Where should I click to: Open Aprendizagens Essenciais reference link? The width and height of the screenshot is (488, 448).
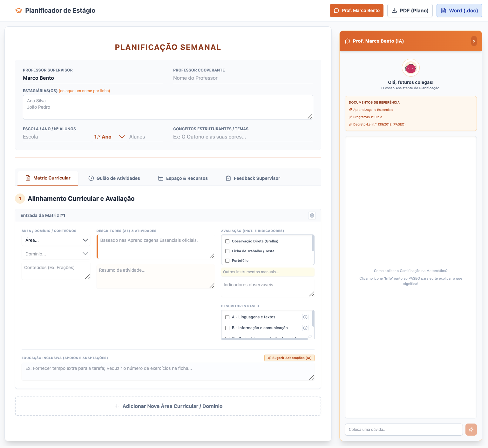pyautogui.click(x=371, y=110)
